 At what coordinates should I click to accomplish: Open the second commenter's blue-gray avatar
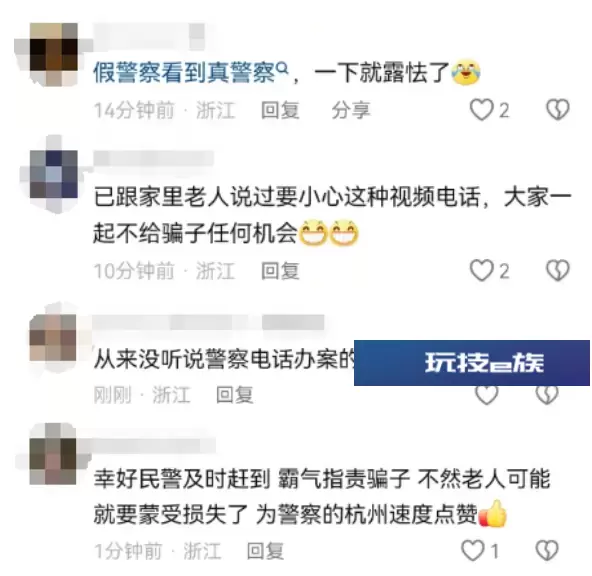coord(54,175)
